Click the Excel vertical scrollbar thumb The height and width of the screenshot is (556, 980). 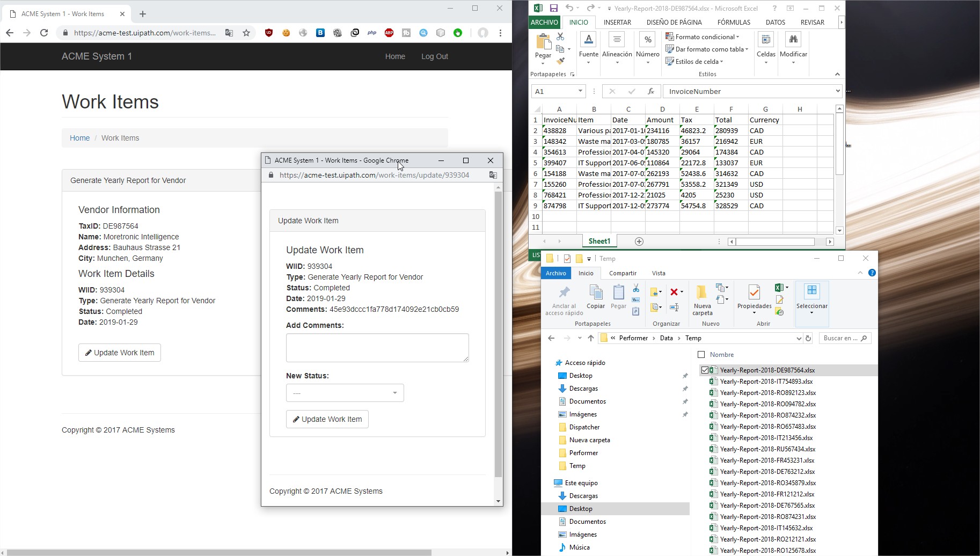[839, 144]
